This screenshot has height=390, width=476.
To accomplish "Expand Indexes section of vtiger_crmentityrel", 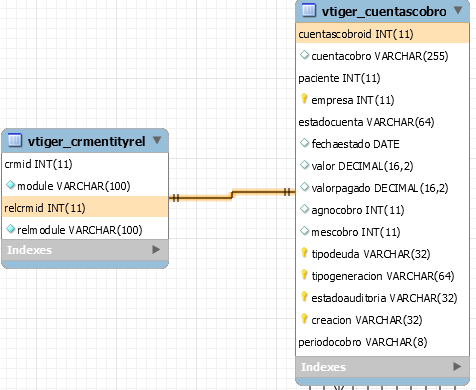I will coord(156,249).
